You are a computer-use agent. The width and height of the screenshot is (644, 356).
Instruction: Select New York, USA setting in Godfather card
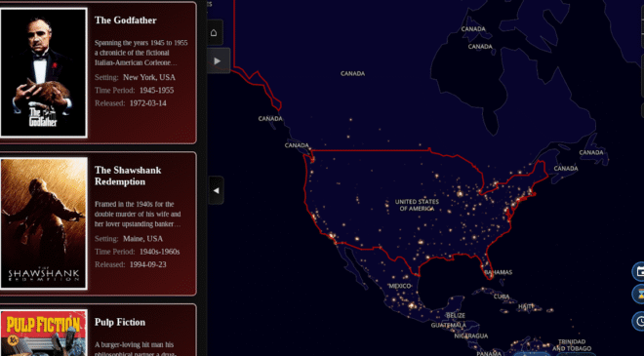(x=149, y=77)
